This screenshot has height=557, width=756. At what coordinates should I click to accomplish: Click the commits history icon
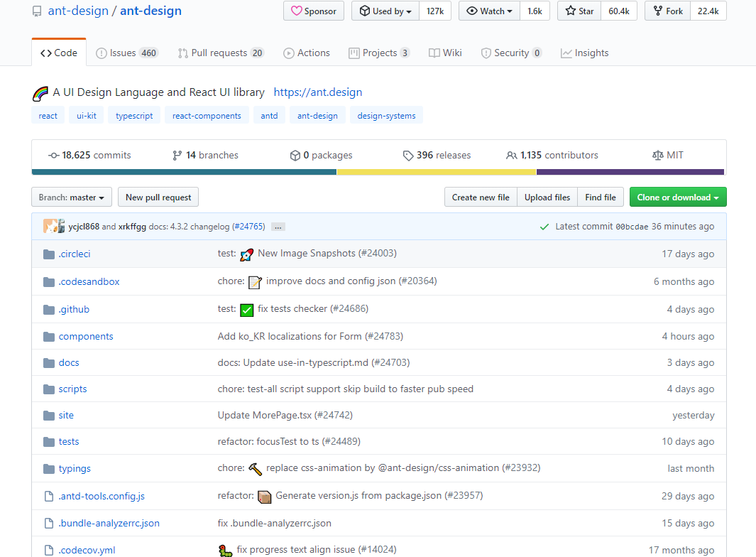[53, 156]
